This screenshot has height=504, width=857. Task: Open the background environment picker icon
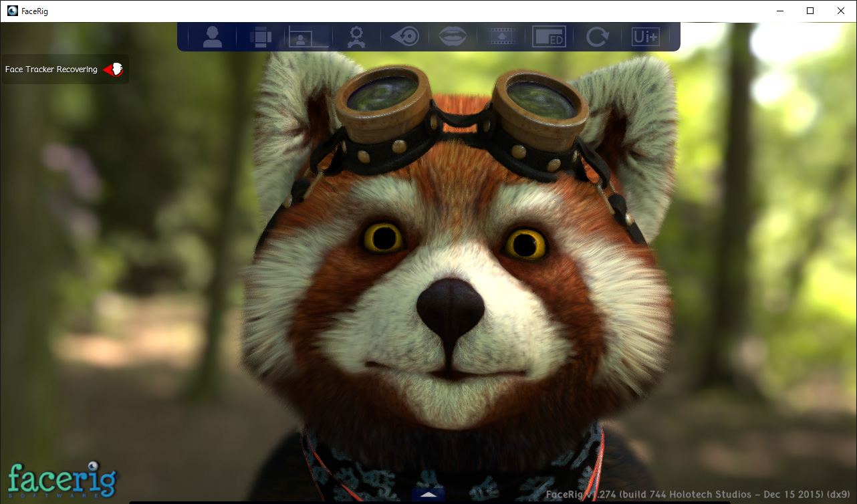[308, 37]
